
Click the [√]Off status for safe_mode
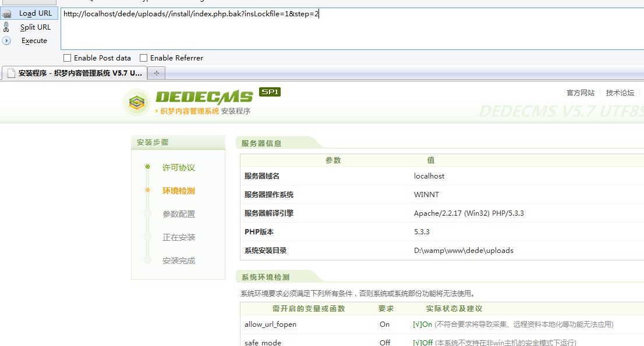click(423, 343)
